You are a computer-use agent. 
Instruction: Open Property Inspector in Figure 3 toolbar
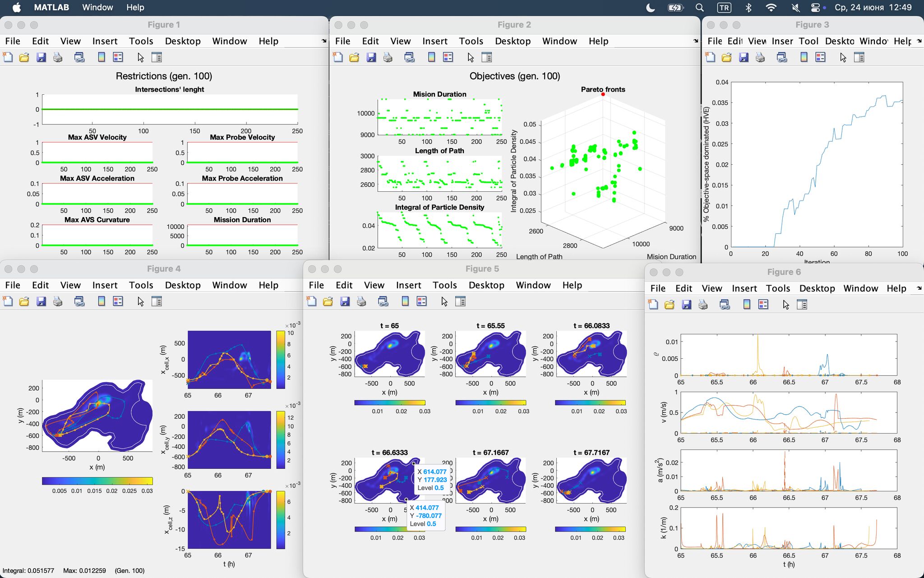point(859,57)
